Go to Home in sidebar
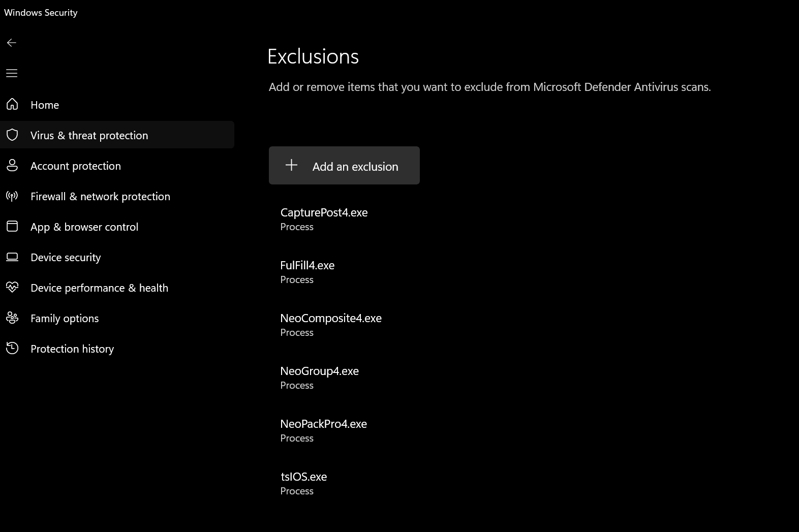The width and height of the screenshot is (799, 532). point(117,105)
